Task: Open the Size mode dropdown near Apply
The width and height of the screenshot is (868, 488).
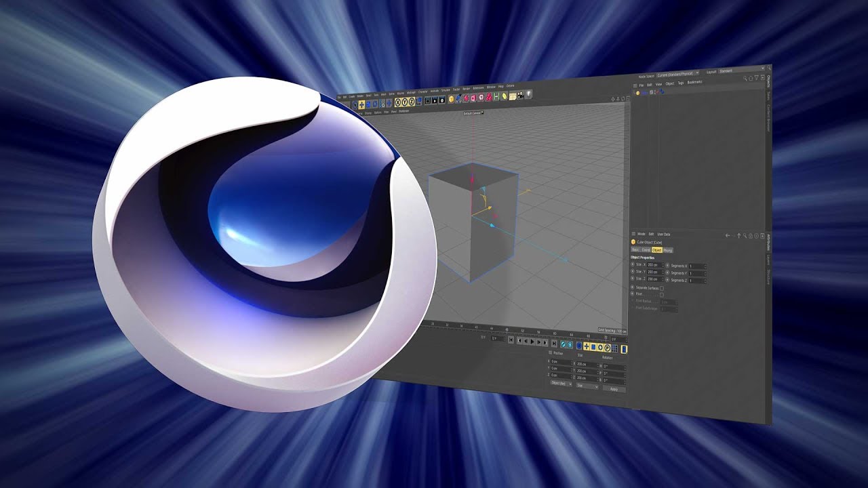Action: tap(587, 386)
